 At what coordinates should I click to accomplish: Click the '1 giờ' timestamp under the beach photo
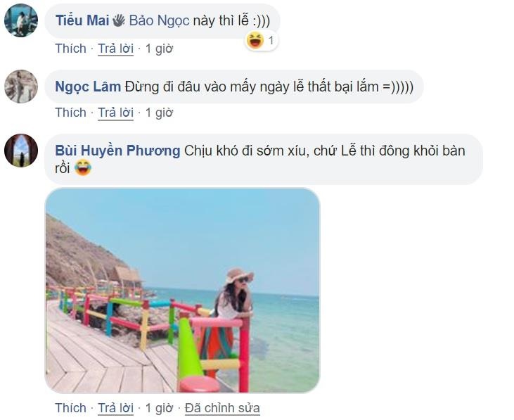pyautogui.click(x=159, y=408)
